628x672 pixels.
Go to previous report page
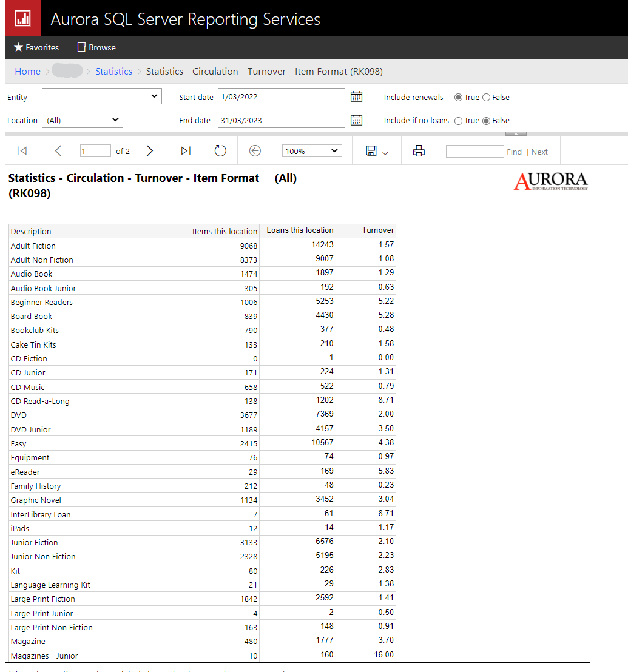[58, 151]
